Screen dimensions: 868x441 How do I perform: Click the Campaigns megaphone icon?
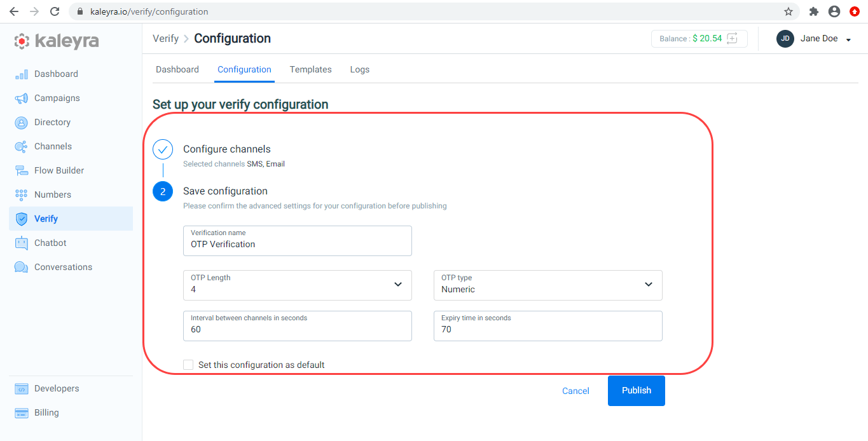point(22,98)
